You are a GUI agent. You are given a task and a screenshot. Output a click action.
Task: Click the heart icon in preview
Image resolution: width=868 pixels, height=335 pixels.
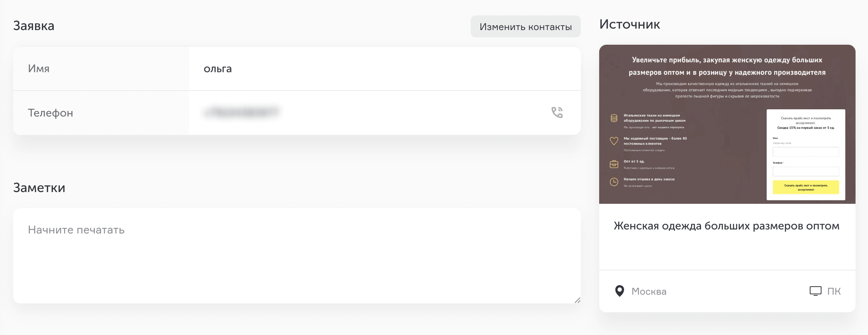[x=614, y=141]
